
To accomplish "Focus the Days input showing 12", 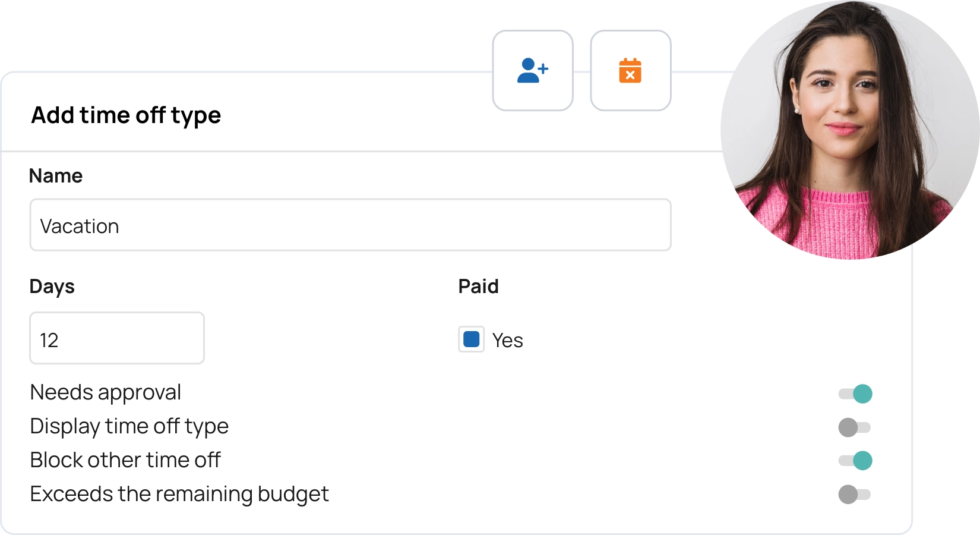I will coord(117,338).
